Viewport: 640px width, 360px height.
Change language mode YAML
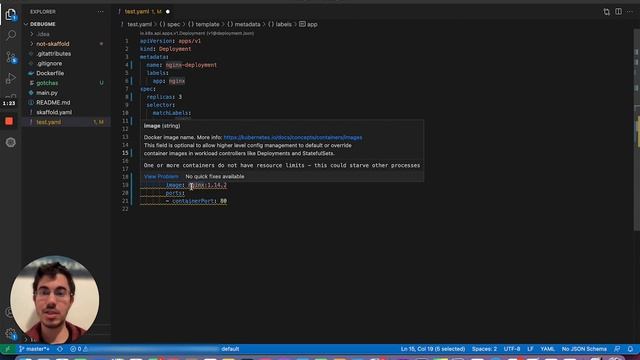[548, 349]
